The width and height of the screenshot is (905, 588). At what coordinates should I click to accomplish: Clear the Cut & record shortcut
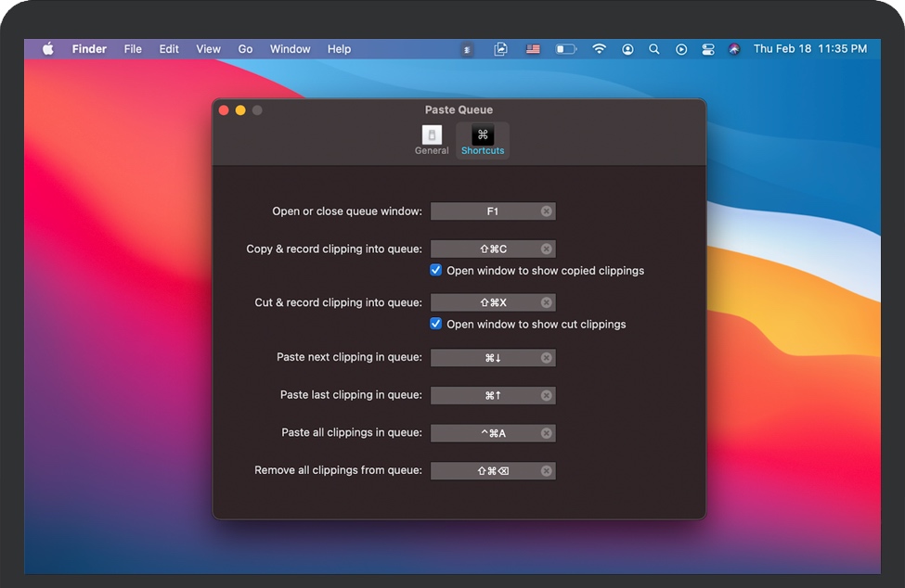(547, 302)
